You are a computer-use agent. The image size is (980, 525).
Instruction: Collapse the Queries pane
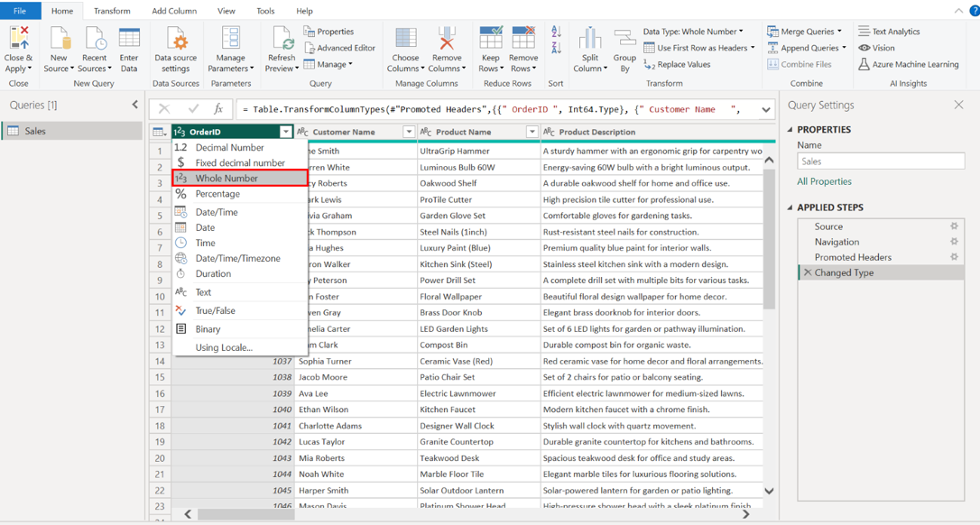135,105
